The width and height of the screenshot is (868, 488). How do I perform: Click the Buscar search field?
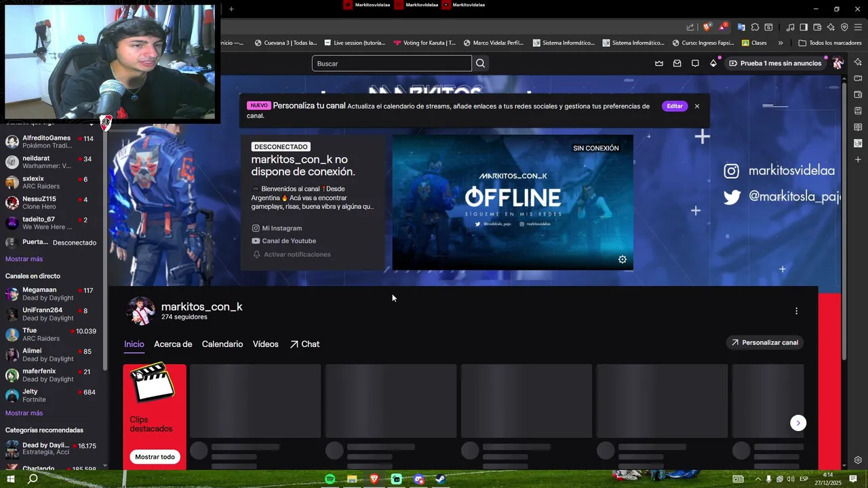[x=392, y=63]
